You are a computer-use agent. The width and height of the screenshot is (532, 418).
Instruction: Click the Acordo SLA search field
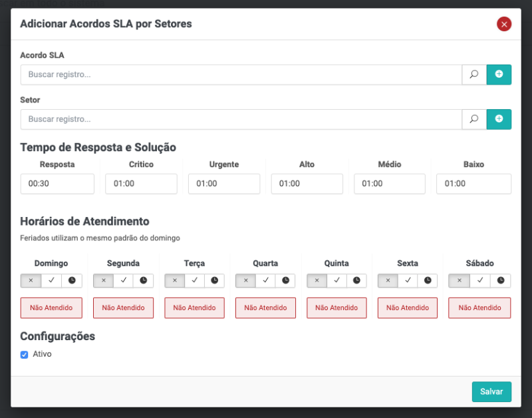tap(241, 75)
